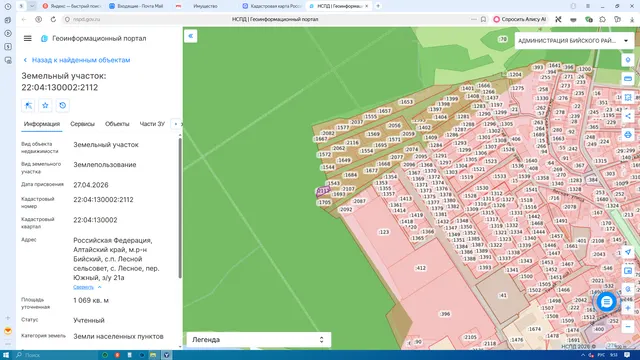Open the browser extensions puzzle icon
The width and height of the screenshot is (640, 360).
[602, 19]
